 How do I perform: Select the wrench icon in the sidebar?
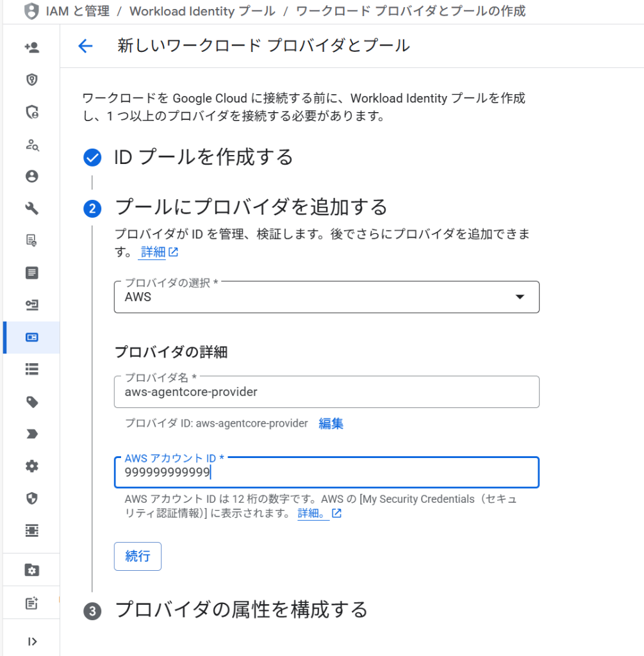[31, 209]
